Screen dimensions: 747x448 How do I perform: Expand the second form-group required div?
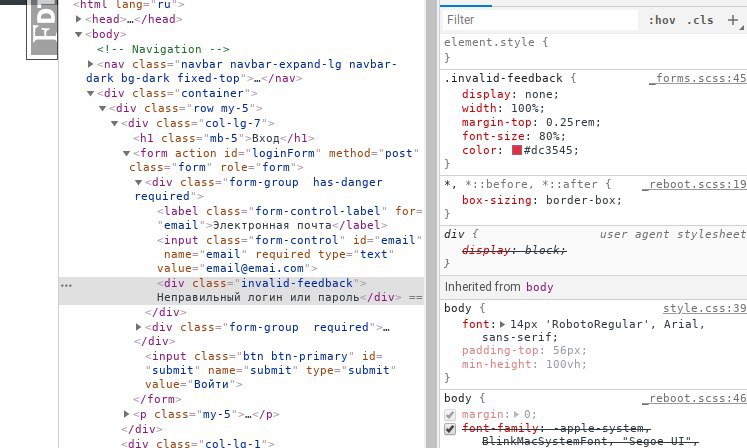(x=139, y=327)
